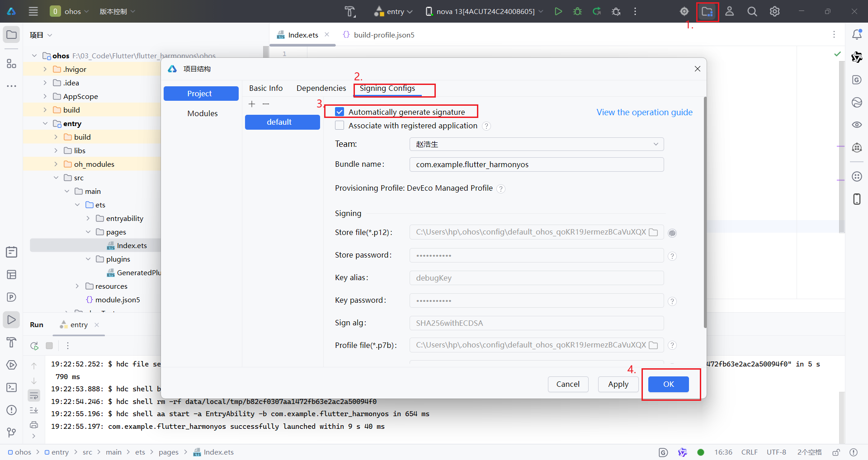Click the fingerprint icon beside Store file
This screenshot has height=460, width=868.
tap(672, 233)
